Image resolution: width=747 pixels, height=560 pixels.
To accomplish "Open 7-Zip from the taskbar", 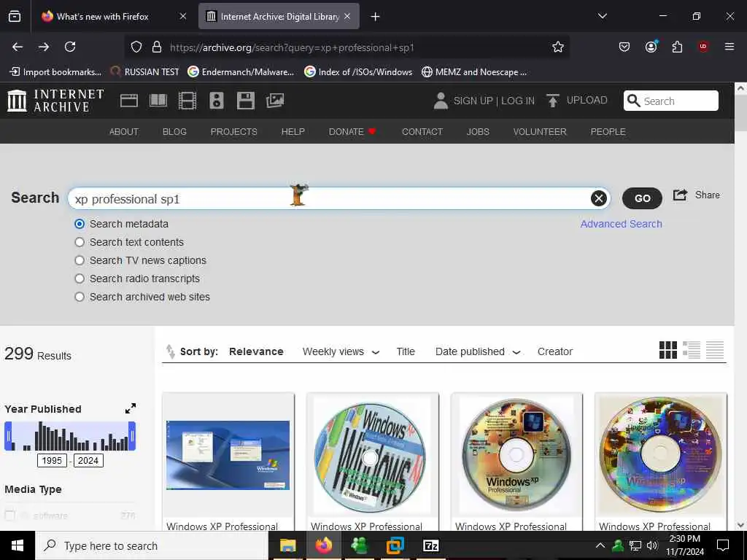I will 430,545.
